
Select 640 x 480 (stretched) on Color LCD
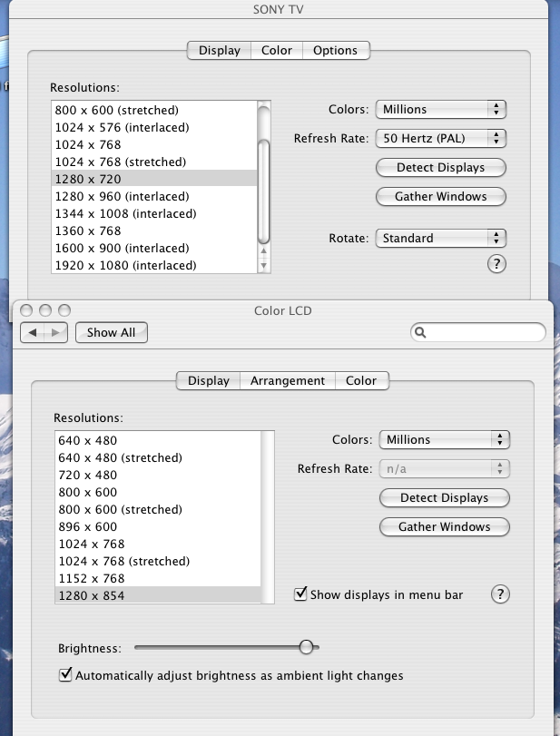[x=158, y=457]
